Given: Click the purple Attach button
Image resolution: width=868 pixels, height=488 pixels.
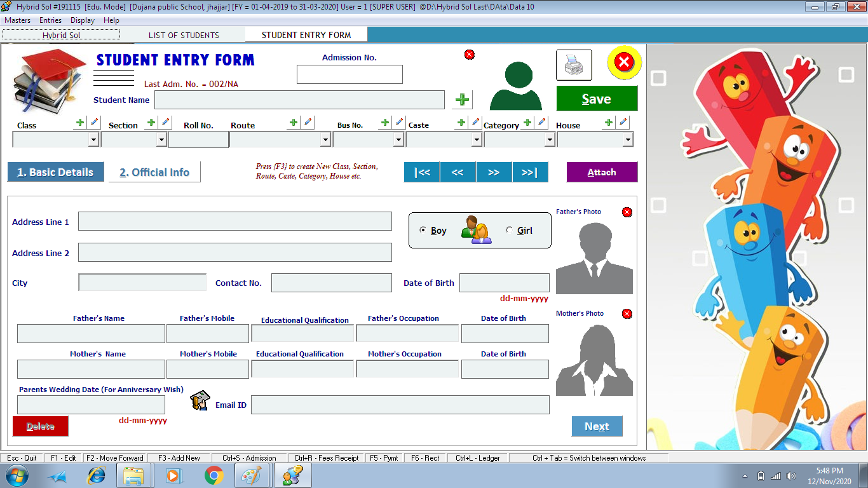Looking at the screenshot, I should 602,172.
